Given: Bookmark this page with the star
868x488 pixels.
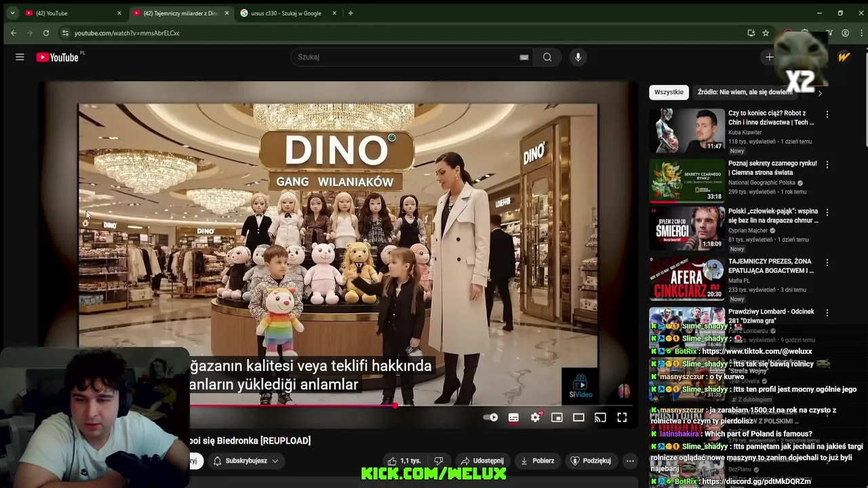Looking at the screenshot, I should (x=766, y=33).
